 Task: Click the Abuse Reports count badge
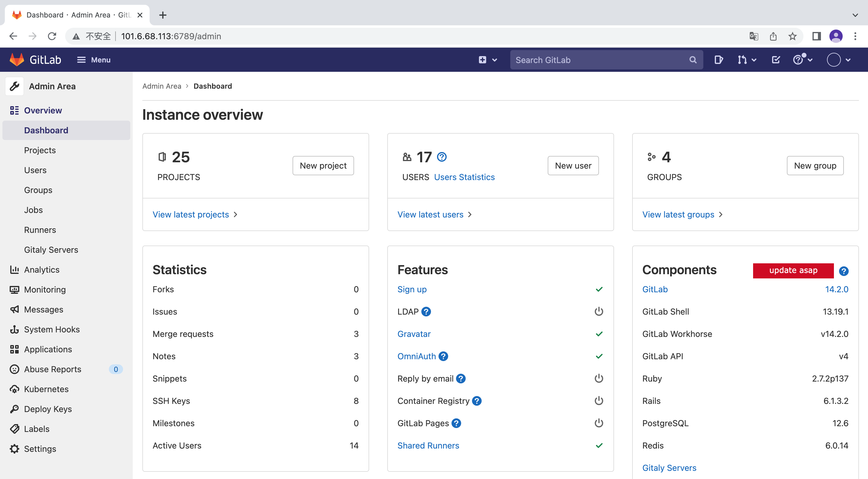point(116,369)
